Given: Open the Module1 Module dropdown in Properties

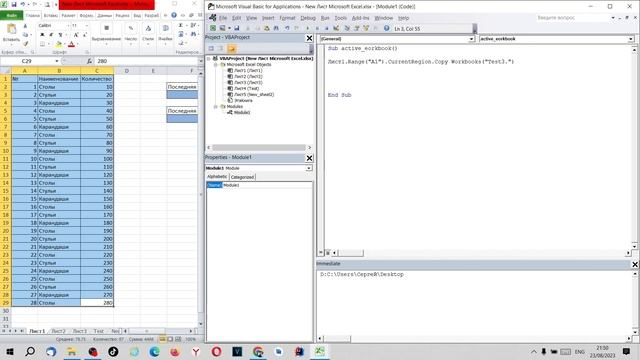Looking at the screenshot, I should click(309, 168).
